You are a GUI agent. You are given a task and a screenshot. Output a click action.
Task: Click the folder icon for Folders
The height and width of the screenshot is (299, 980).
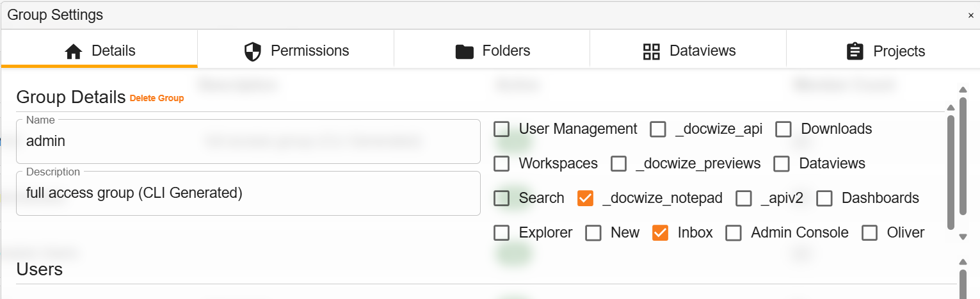464,51
